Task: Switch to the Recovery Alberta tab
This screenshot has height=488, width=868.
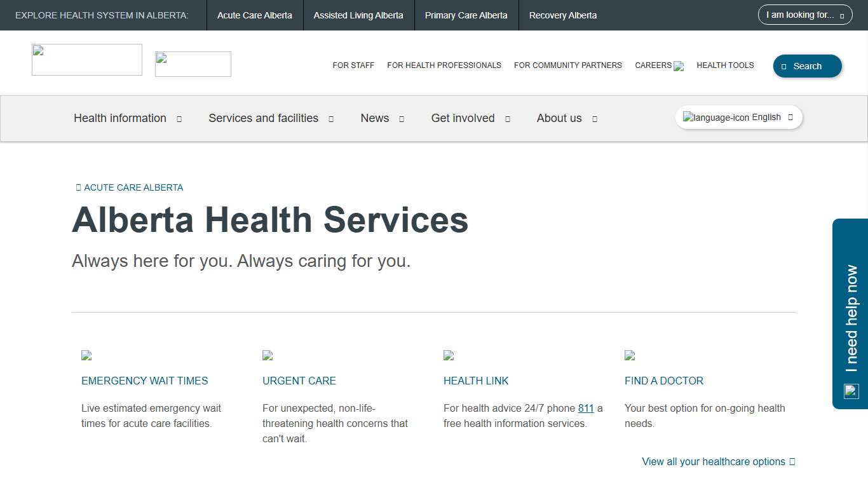Action: coord(562,15)
